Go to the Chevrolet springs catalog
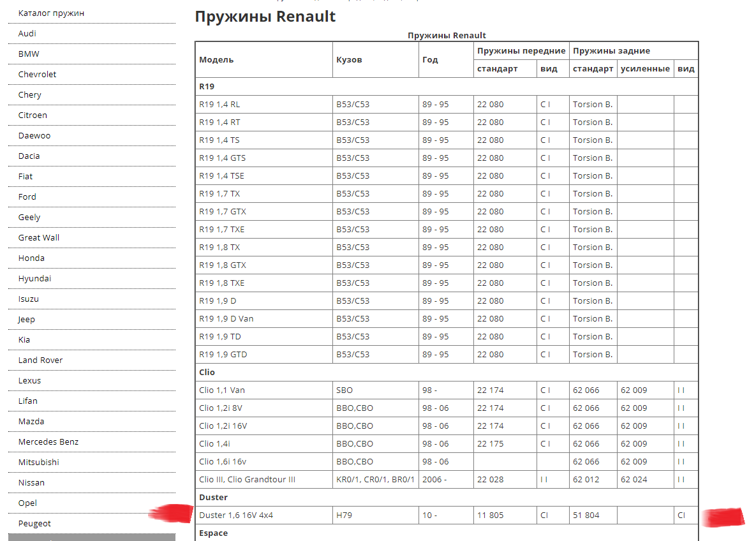Screen dimensions: 756x541 pos(37,74)
